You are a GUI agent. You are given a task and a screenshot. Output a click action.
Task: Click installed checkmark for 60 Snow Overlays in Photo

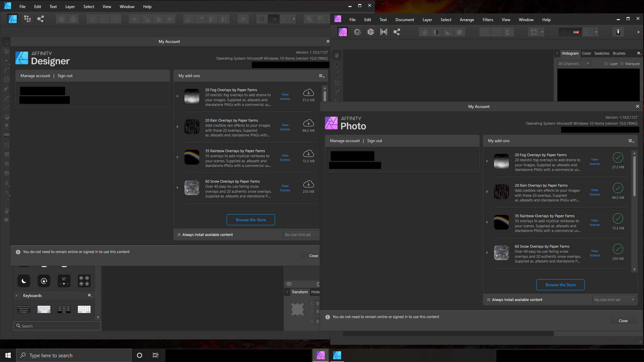point(618,249)
